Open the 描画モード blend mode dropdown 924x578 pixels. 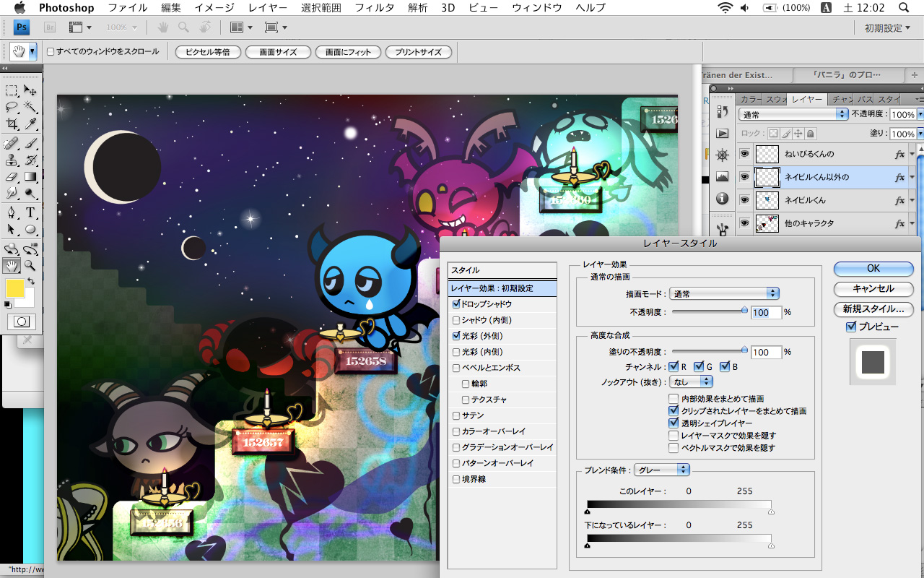pos(725,294)
